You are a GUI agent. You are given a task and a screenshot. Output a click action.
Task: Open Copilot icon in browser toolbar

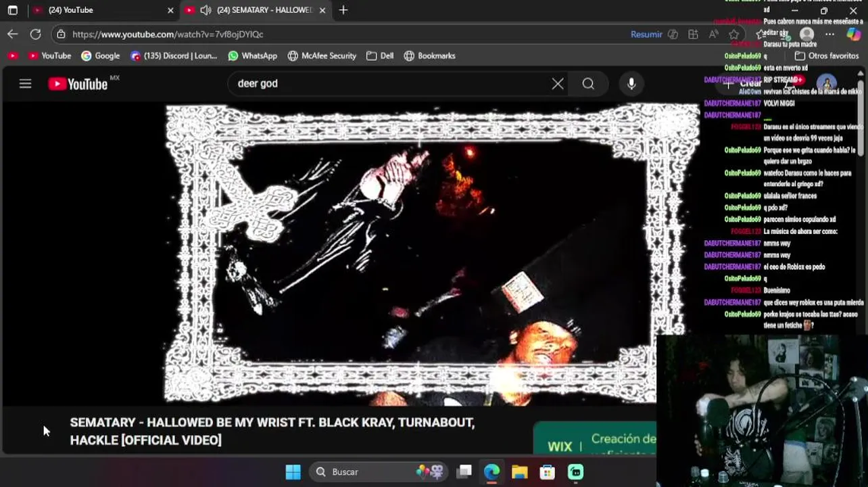click(x=853, y=34)
